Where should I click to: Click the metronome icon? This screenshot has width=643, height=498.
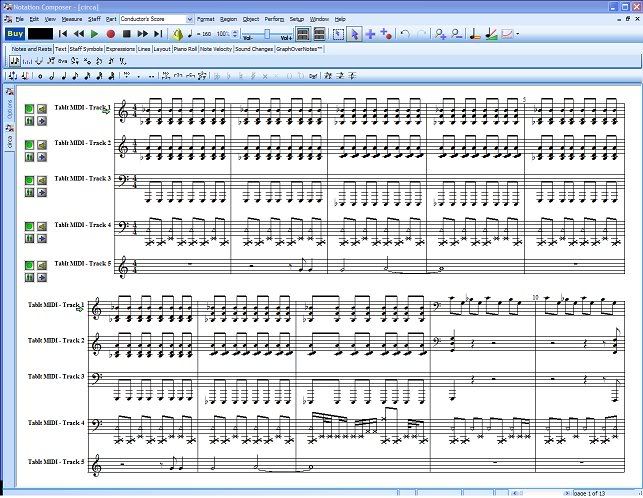point(178,34)
